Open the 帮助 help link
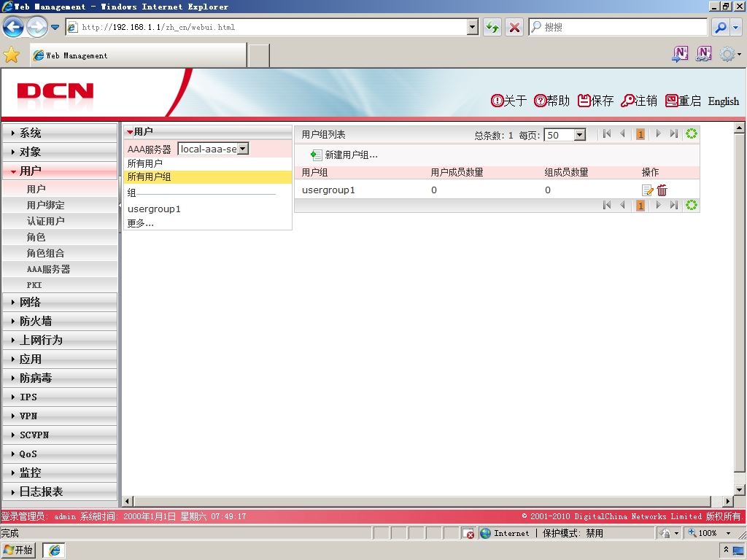The width and height of the screenshot is (747, 560). click(551, 101)
